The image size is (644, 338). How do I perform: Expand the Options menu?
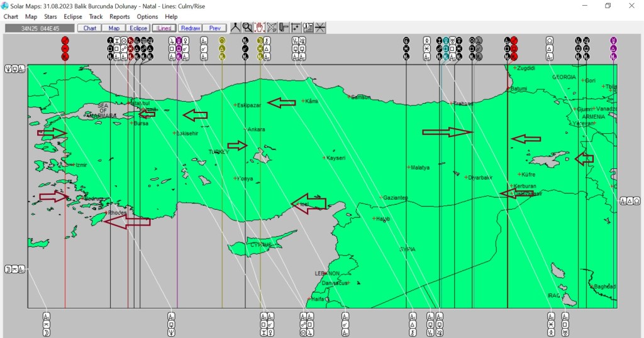coord(147,17)
